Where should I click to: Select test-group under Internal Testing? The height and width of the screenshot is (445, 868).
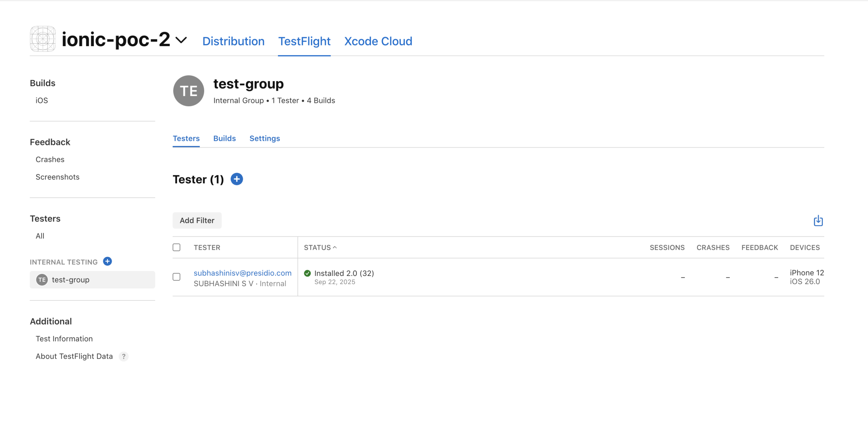71,280
